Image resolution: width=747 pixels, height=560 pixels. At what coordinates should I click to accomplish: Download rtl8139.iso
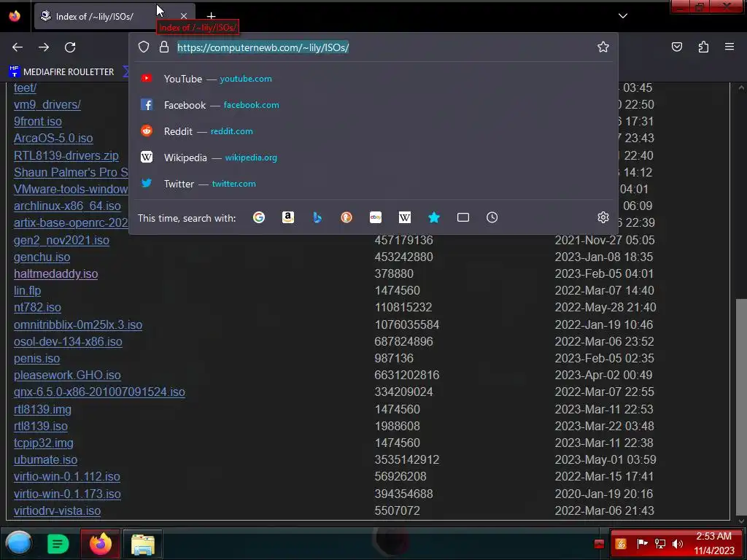pos(41,426)
